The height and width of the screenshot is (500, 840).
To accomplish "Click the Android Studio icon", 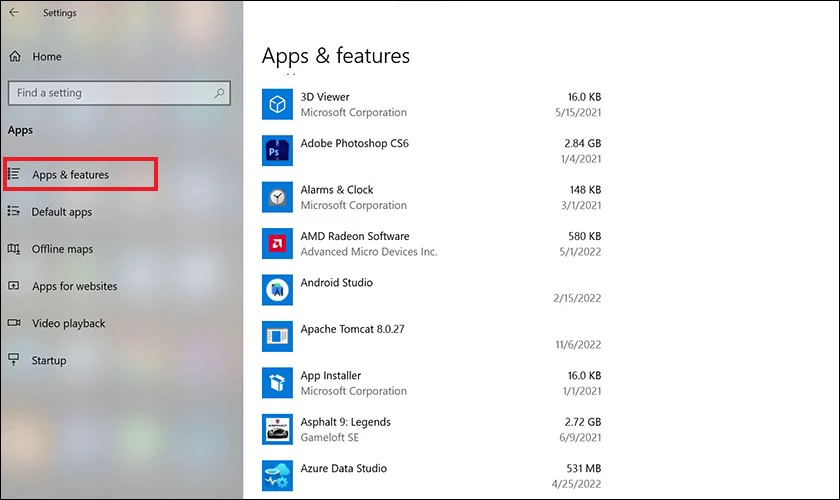I will click(x=277, y=290).
